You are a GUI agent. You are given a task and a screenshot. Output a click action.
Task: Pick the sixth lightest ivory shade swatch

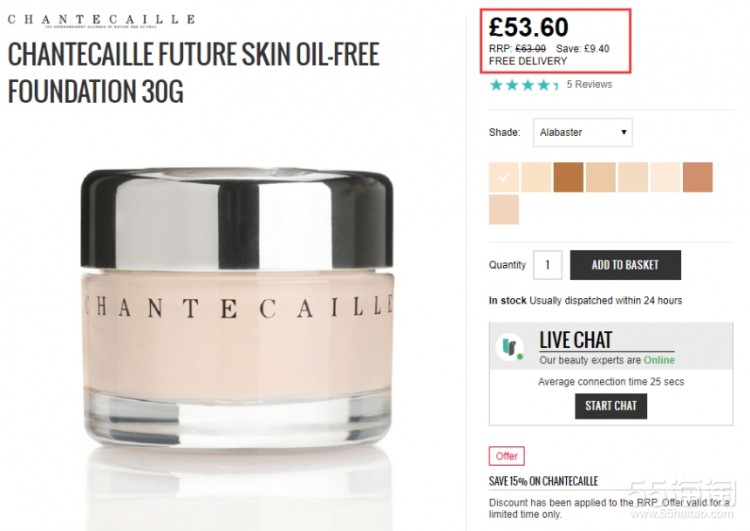665,177
